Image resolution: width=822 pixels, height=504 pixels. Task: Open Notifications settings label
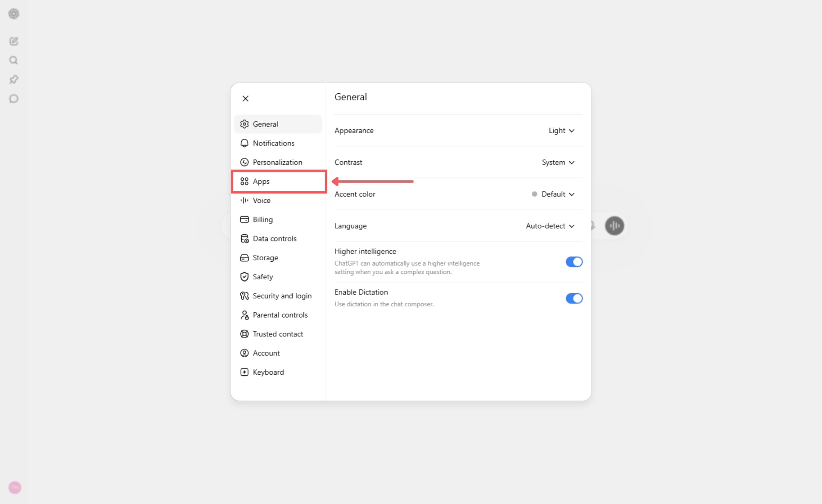tap(274, 143)
